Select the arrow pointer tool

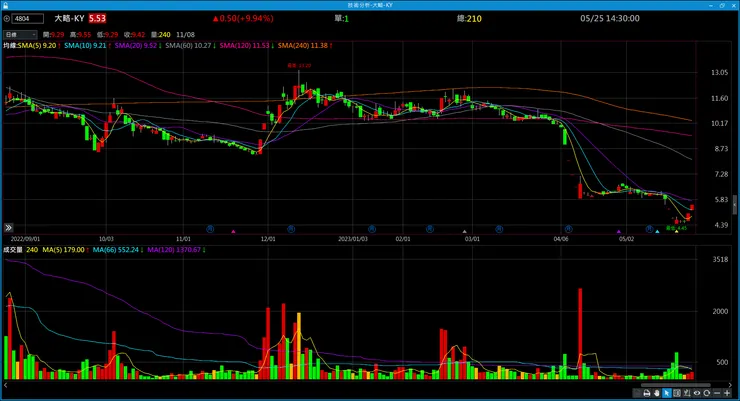point(667,393)
